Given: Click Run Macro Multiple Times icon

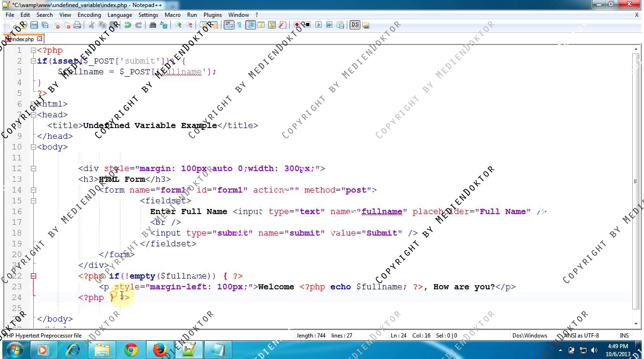Looking at the screenshot, I should pos(329,25).
